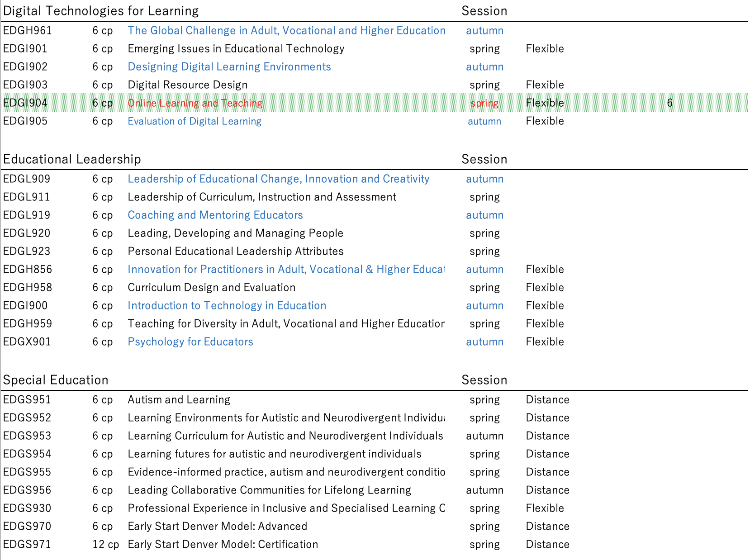
Task: Click the autumn session for EDGX901
Action: (485, 342)
